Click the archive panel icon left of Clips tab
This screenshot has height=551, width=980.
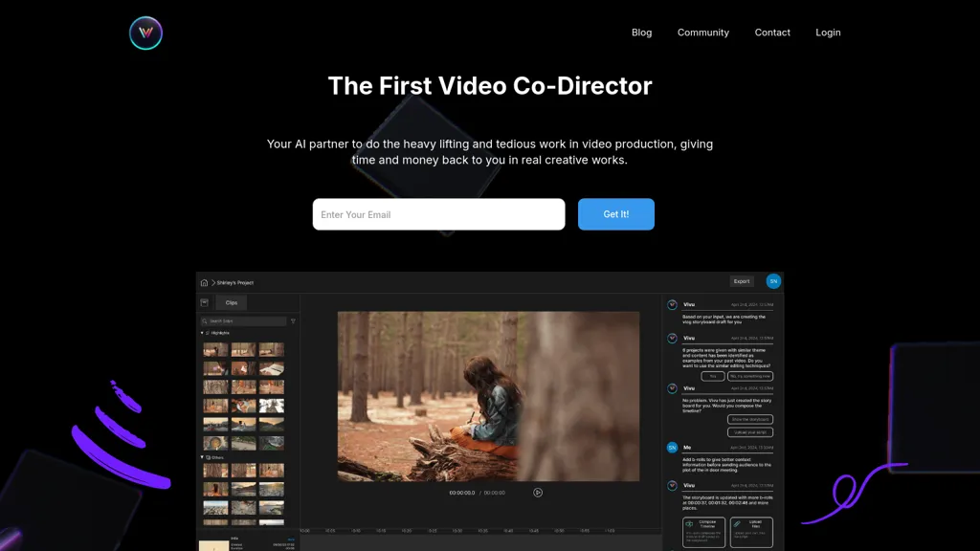(x=204, y=302)
